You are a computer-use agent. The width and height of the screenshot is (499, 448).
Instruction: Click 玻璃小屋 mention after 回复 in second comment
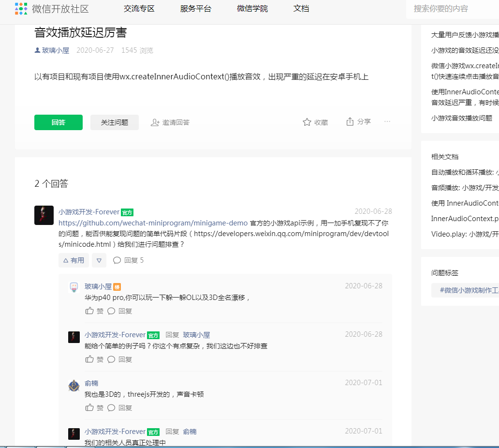[x=196, y=335]
